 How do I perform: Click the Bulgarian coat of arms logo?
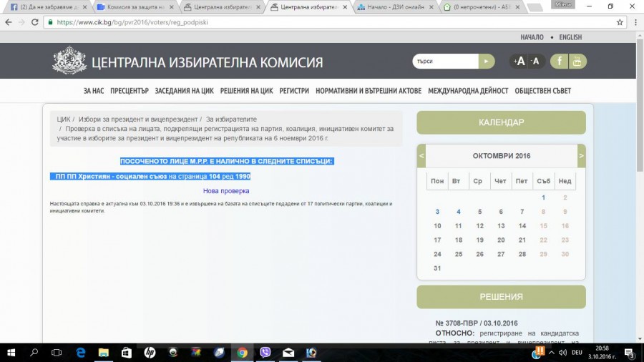point(69,62)
